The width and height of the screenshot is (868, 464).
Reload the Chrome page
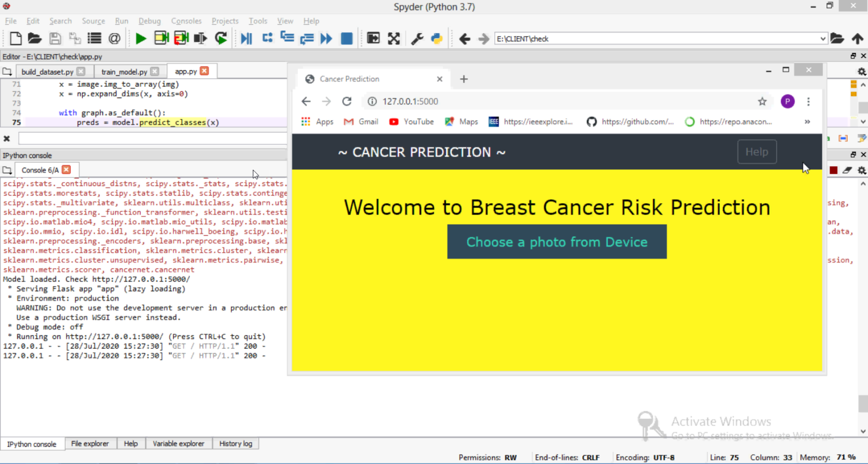click(347, 101)
